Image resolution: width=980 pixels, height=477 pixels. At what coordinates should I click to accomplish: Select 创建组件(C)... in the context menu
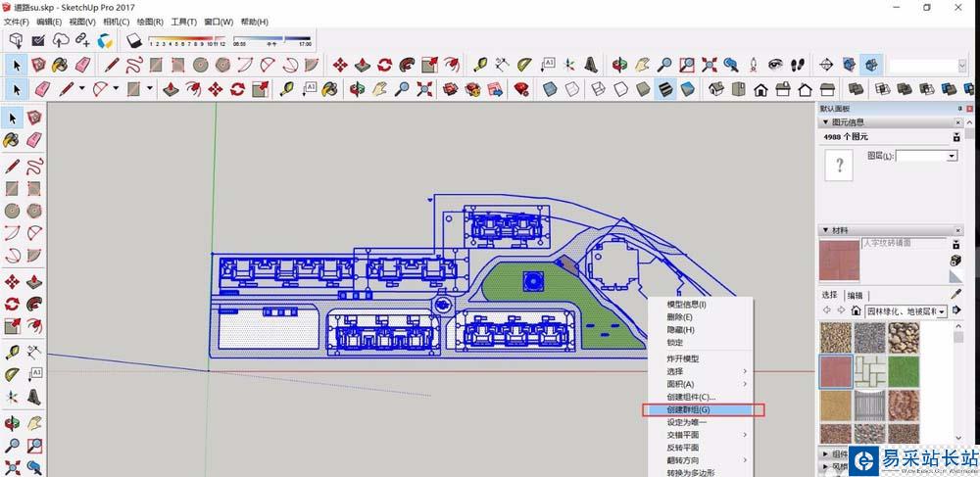coord(691,397)
